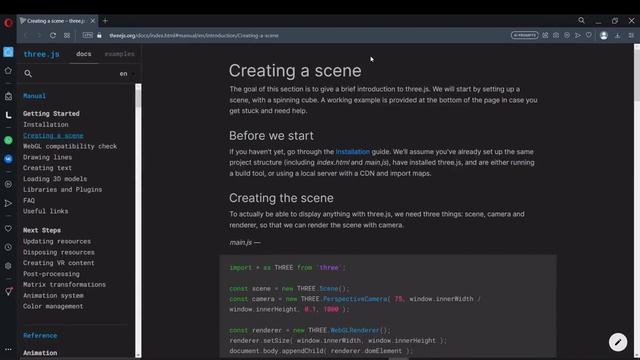
Task: Follow the Installation guide link in text
Action: pyautogui.click(x=353, y=152)
